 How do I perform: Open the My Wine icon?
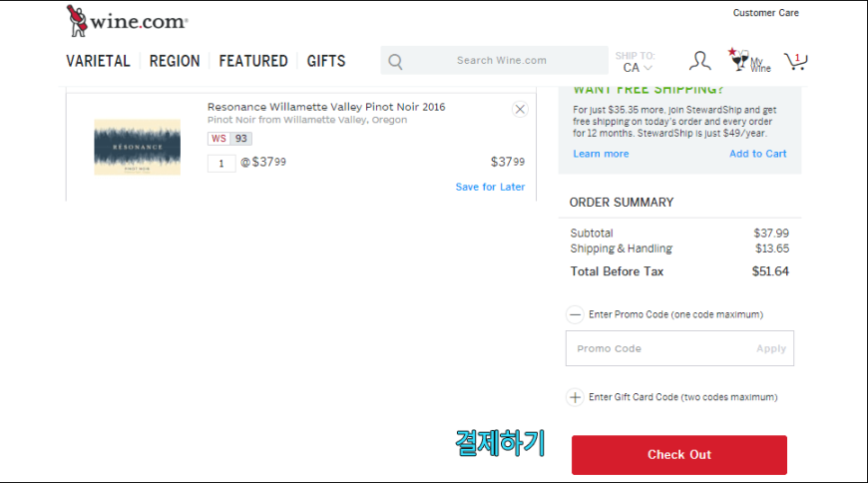point(749,60)
